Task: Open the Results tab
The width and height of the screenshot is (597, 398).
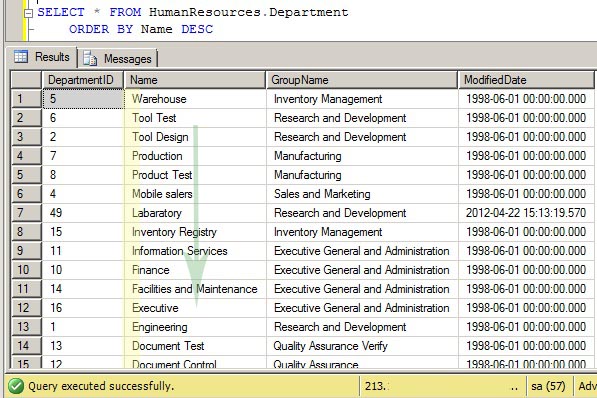Action: [x=42, y=57]
